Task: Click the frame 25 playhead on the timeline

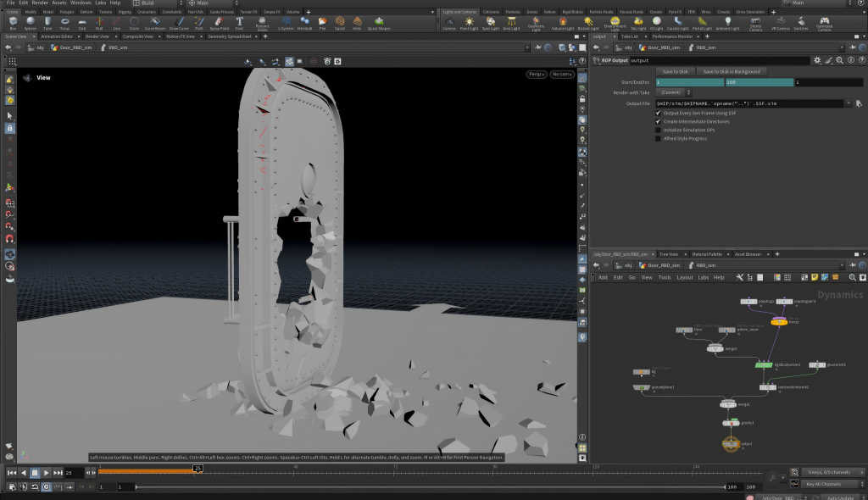Action: pos(198,469)
